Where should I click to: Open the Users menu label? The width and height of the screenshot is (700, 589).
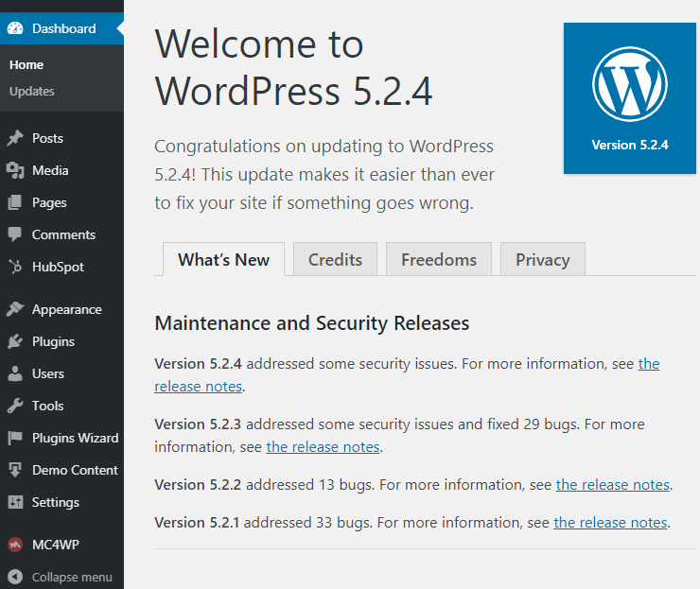(x=48, y=373)
